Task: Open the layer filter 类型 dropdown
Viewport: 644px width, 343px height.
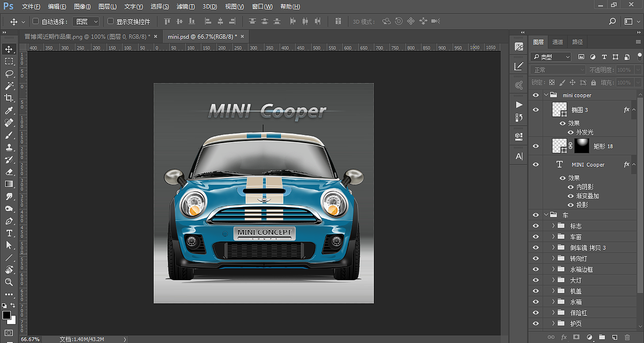Action: coord(551,57)
